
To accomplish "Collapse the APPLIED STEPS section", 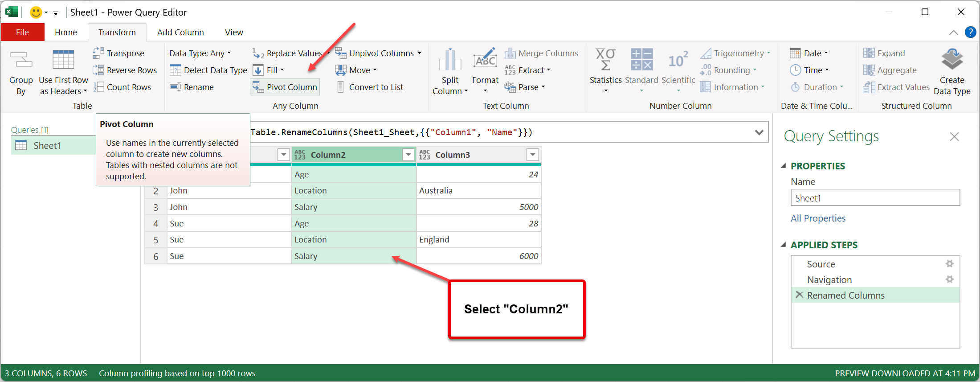I will pos(784,245).
